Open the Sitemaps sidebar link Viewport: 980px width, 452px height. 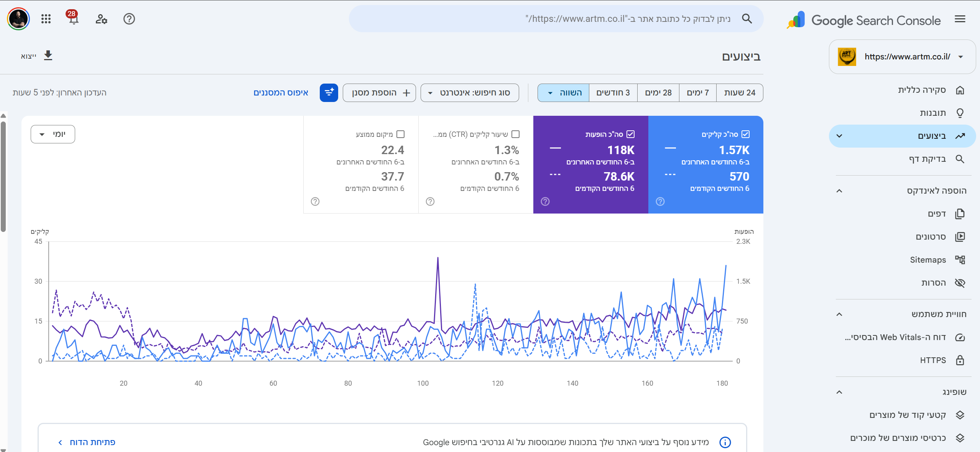click(x=903, y=260)
